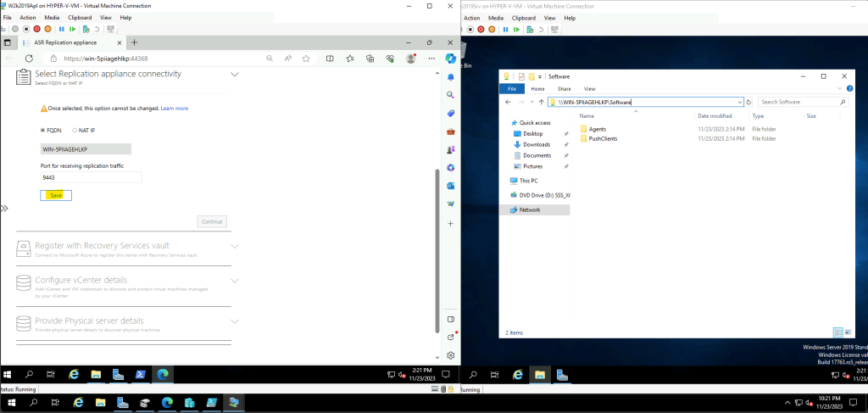The width and height of the screenshot is (868, 413).
Task: Open Edge Favorites list icon
Action: click(350, 59)
